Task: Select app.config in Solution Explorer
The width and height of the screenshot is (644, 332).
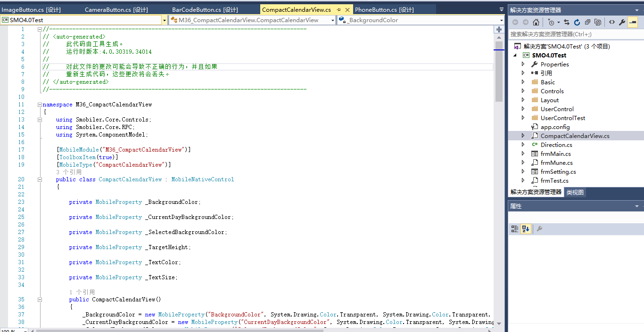Action: pyautogui.click(x=555, y=127)
